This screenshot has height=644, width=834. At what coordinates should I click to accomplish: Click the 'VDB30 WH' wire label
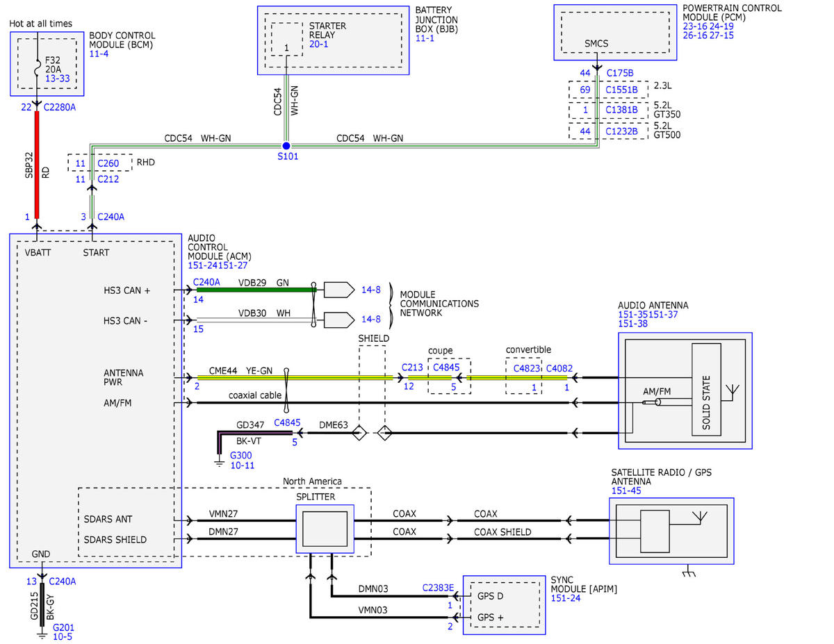[x=264, y=313]
